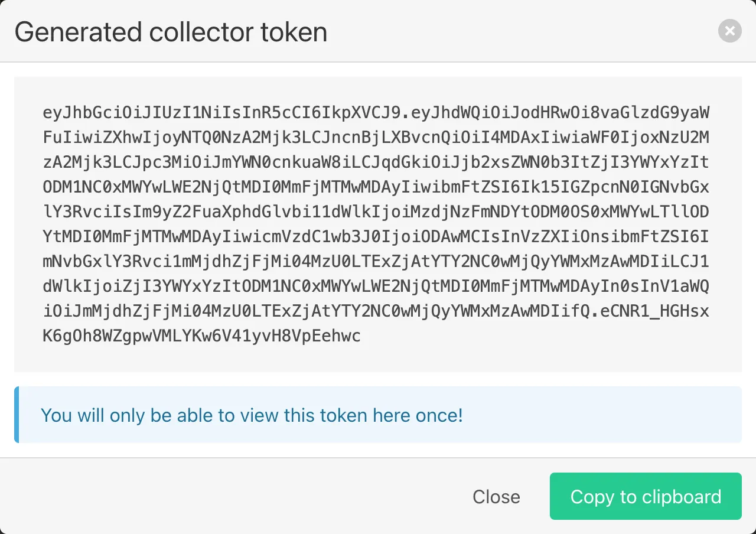Click token line starting with zA2Mjk3LCJpc3Mi

click(376, 162)
